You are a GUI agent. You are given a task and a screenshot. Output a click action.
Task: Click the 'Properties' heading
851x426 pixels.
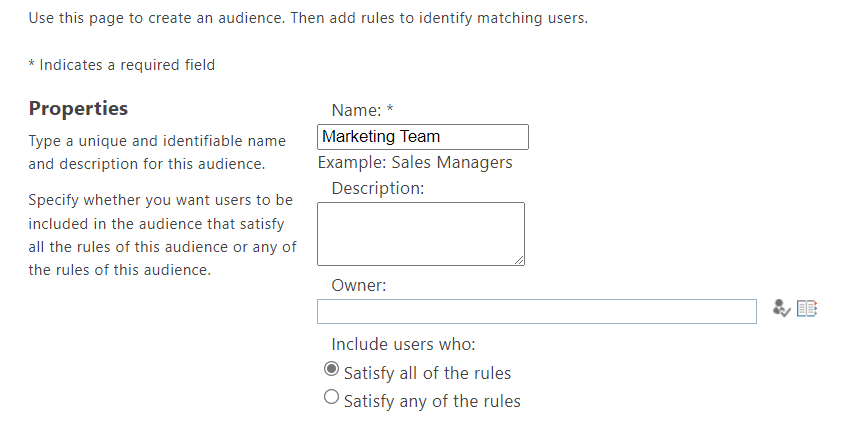[x=78, y=109]
